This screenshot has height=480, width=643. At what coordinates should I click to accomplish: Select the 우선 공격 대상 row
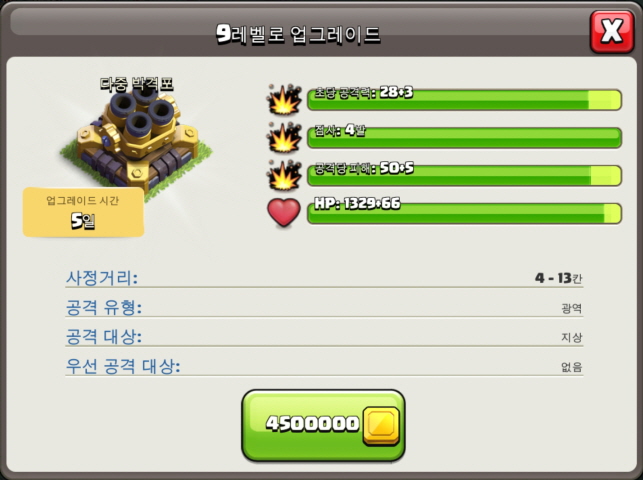[x=324, y=366]
